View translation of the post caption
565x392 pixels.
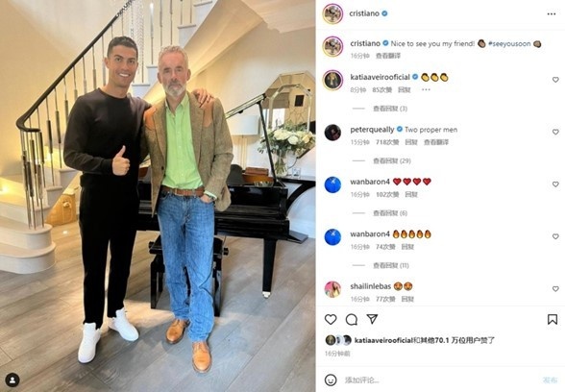tap(388, 56)
